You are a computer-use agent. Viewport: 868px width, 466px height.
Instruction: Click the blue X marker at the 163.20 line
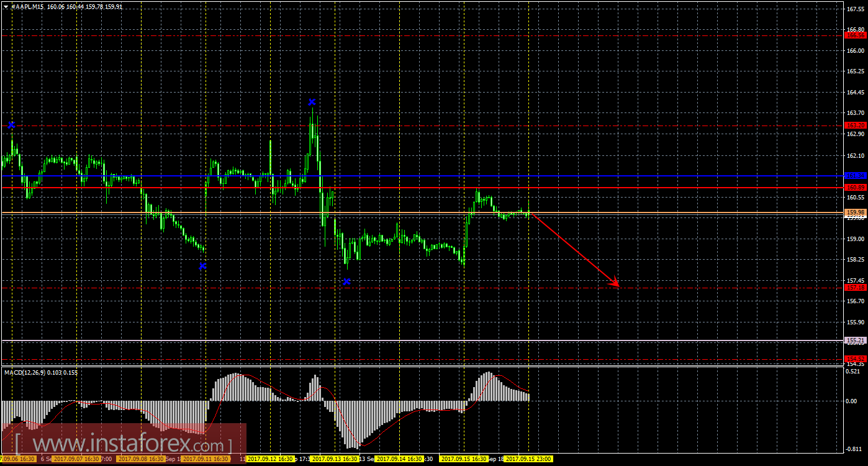point(11,125)
